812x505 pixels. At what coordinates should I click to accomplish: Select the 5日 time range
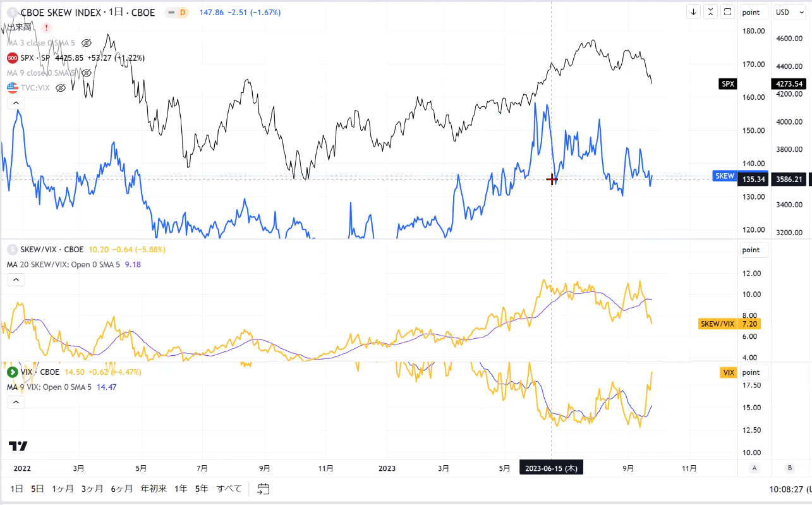[38, 489]
